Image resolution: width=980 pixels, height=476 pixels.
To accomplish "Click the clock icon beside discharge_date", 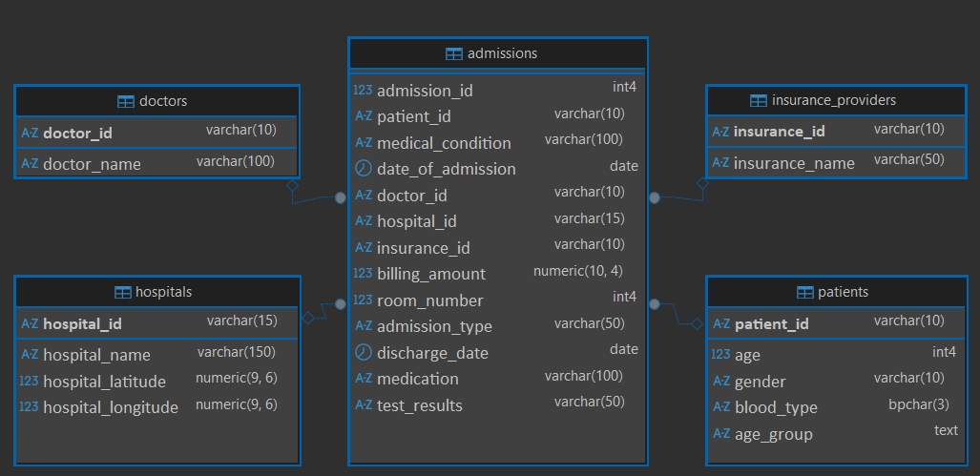I will coord(364,353).
